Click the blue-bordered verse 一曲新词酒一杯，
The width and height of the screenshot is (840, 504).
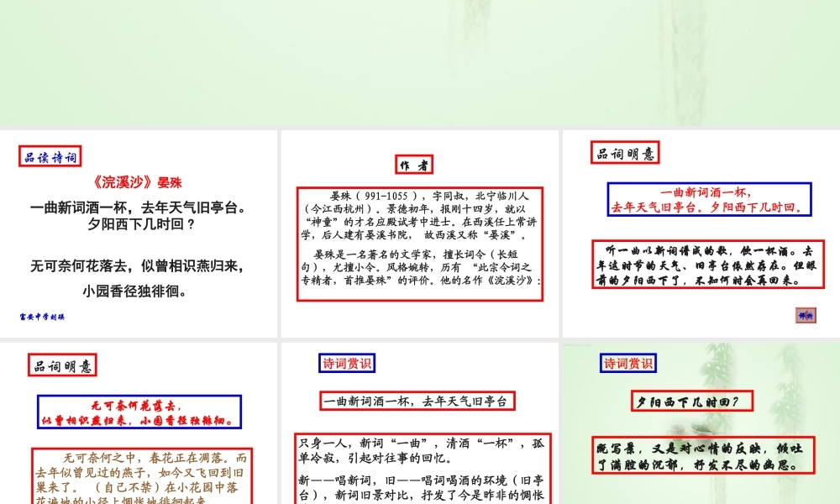click(x=709, y=199)
